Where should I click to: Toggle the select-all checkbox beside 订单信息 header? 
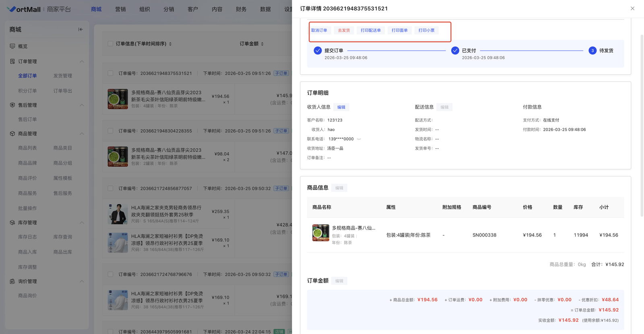(110, 43)
